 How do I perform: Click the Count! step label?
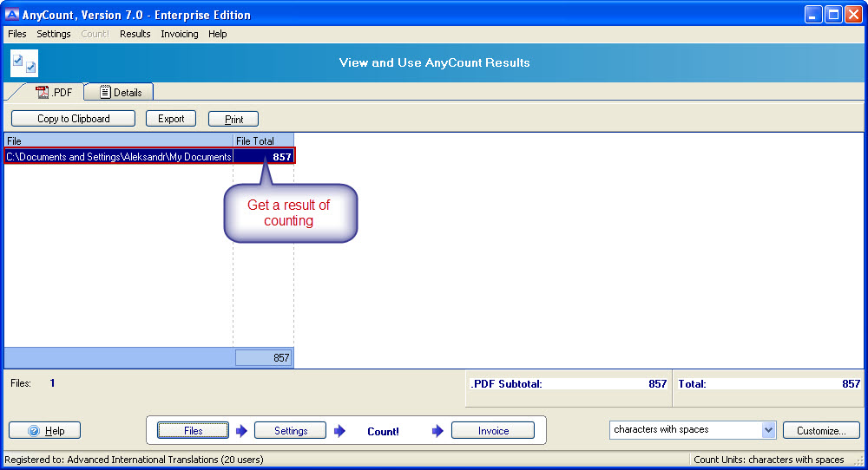(383, 431)
